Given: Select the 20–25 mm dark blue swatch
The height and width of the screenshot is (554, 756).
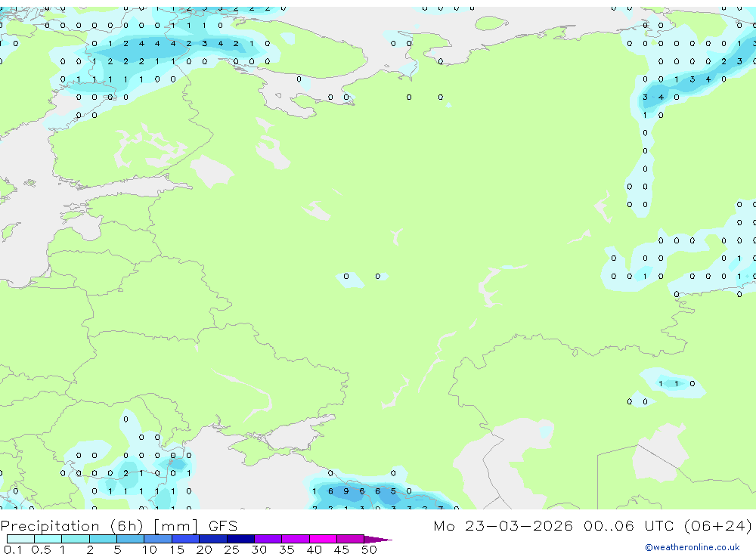Looking at the screenshot, I should pos(213,539).
